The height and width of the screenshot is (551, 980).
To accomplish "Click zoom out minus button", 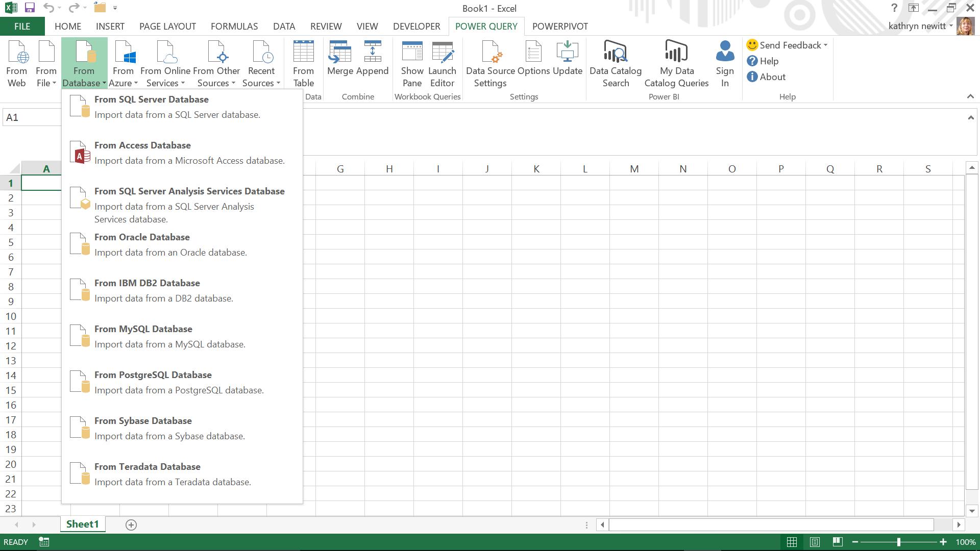I will (855, 542).
